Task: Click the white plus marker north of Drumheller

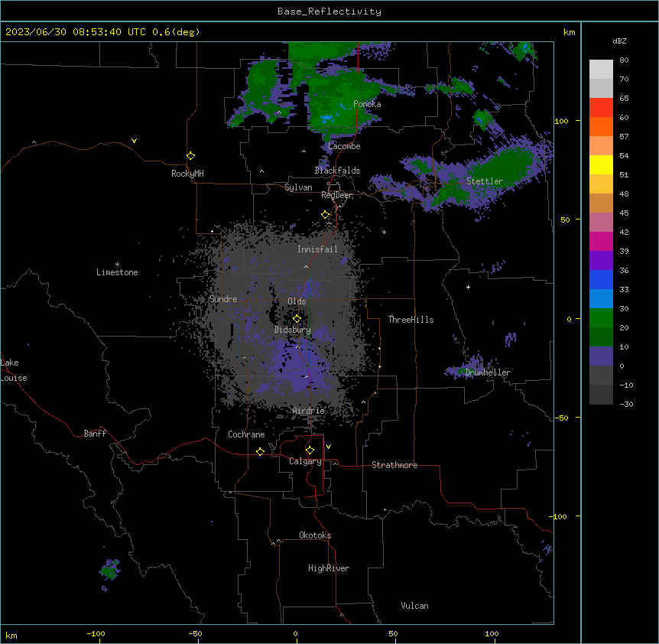Action: (x=468, y=287)
